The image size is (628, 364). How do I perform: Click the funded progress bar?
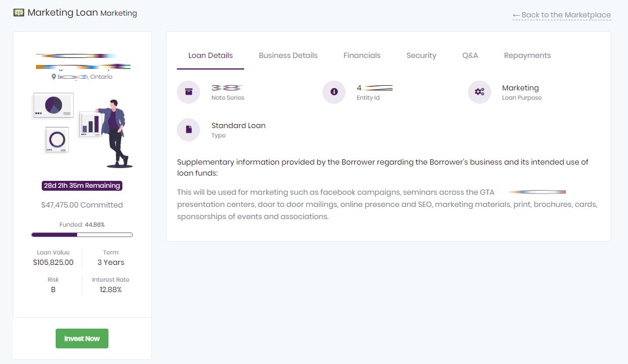coord(82,235)
